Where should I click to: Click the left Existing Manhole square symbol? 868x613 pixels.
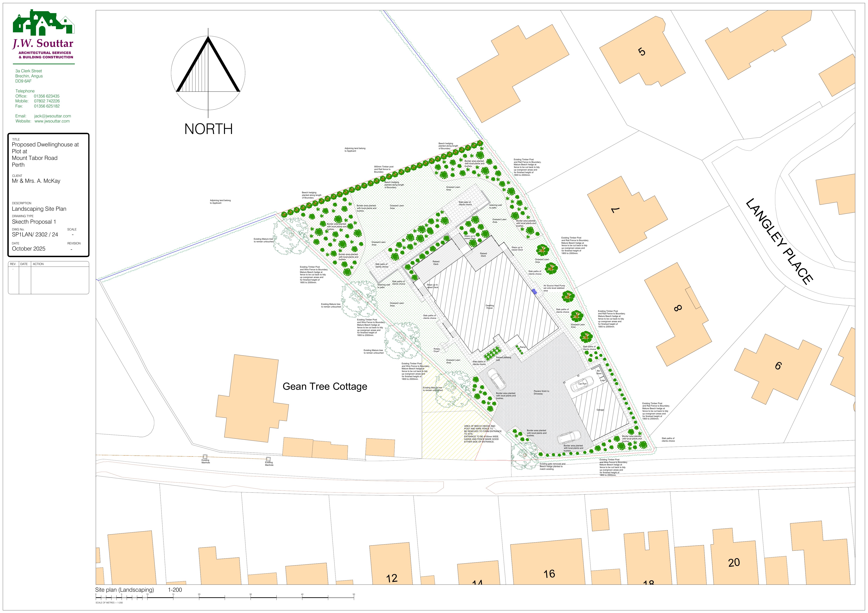coord(205,456)
